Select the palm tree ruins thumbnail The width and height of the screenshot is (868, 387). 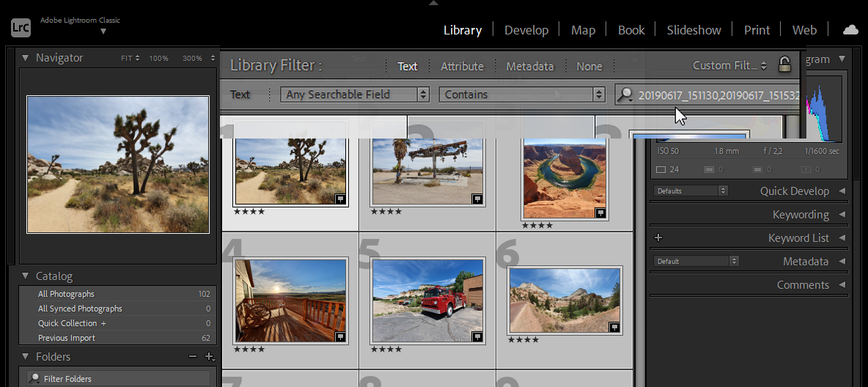(427, 171)
